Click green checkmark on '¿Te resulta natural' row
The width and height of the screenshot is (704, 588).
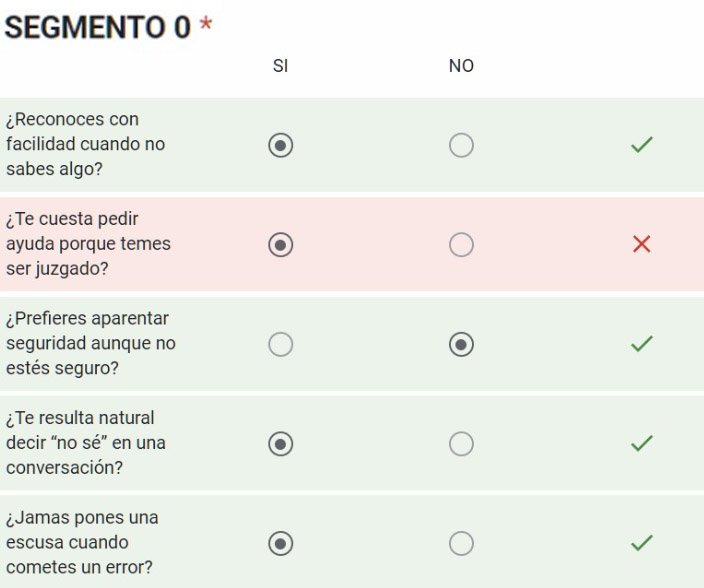pos(642,444)
